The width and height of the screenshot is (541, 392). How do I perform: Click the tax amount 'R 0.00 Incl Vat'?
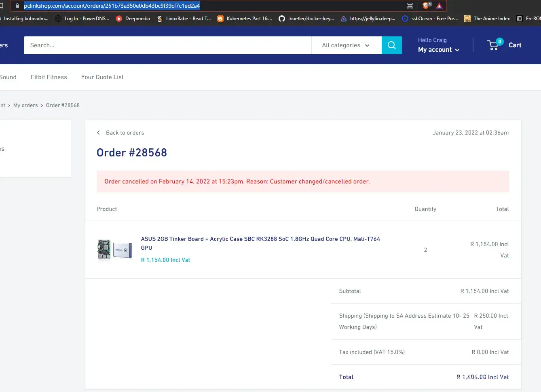tap(490, 352)
